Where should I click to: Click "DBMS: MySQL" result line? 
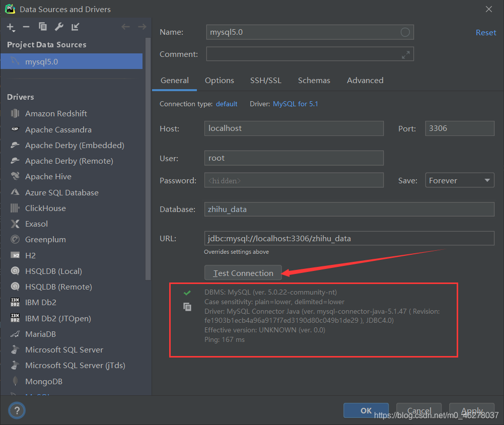271,292
